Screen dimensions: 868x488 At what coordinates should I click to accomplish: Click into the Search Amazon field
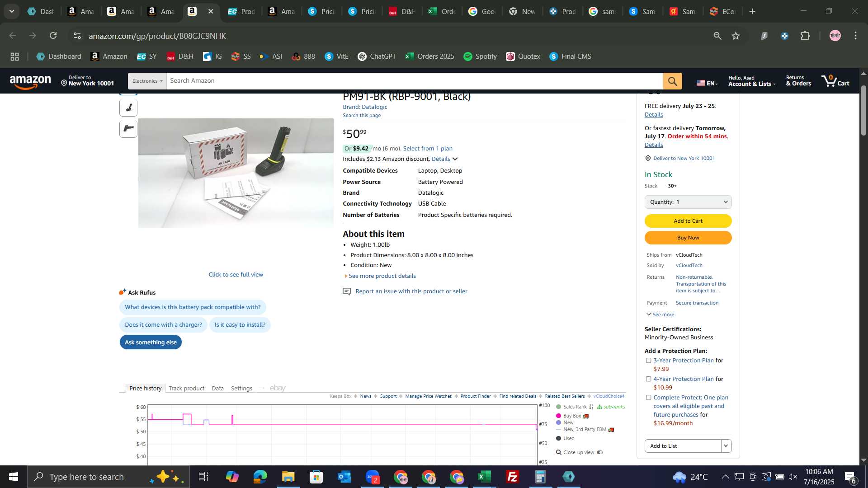coord(415,81)
